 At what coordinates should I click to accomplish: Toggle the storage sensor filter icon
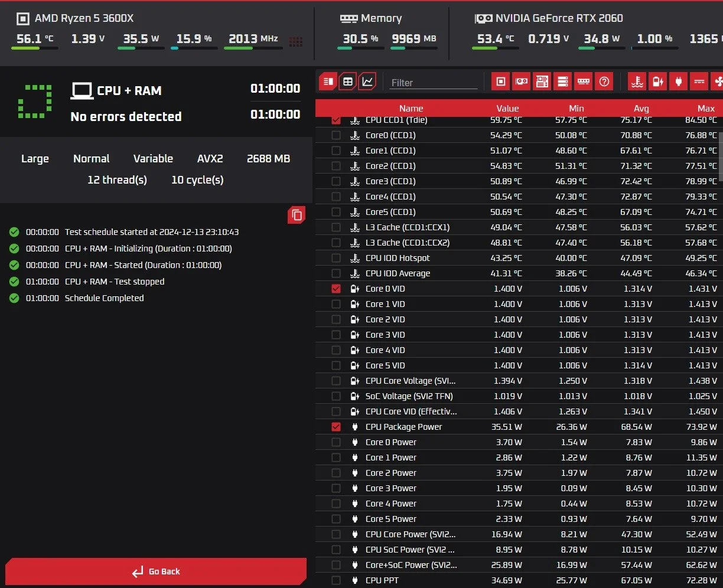coord(562,81)
